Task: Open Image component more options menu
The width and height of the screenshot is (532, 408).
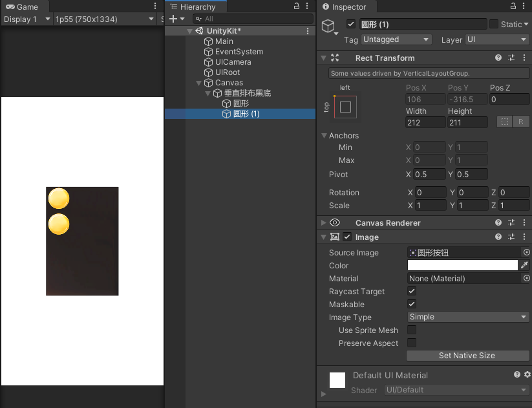Action: [524, 237]
